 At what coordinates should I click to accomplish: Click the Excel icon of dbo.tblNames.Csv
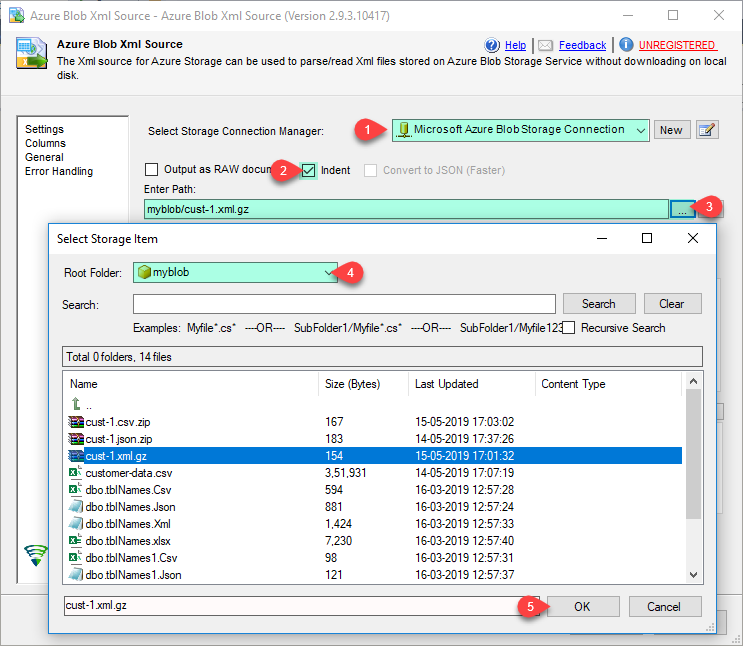tap(76, 490)
